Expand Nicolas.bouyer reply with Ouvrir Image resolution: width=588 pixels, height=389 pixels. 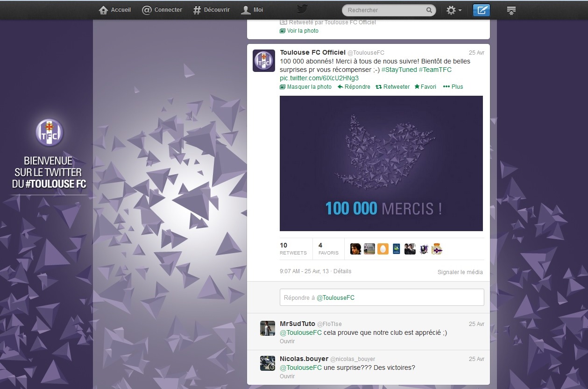[x=287, y=376]
